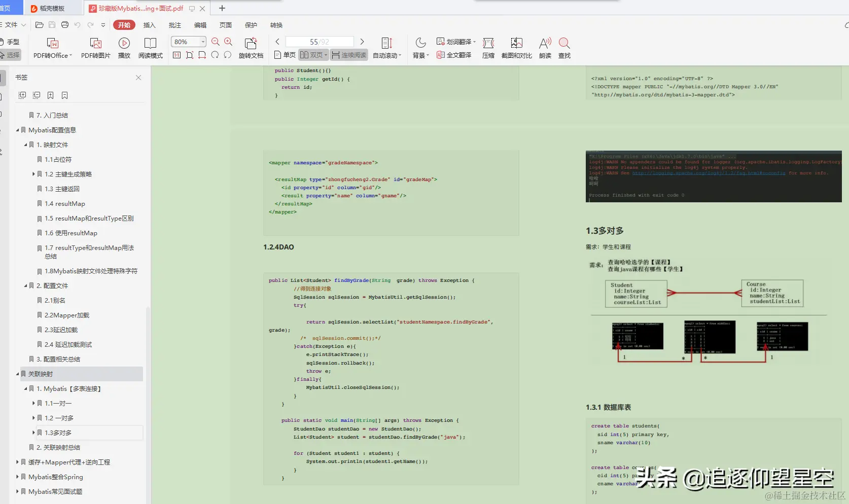
Task: Click the 压缩 compress tool
Action: pyautogui.click(x=488, y=48)
